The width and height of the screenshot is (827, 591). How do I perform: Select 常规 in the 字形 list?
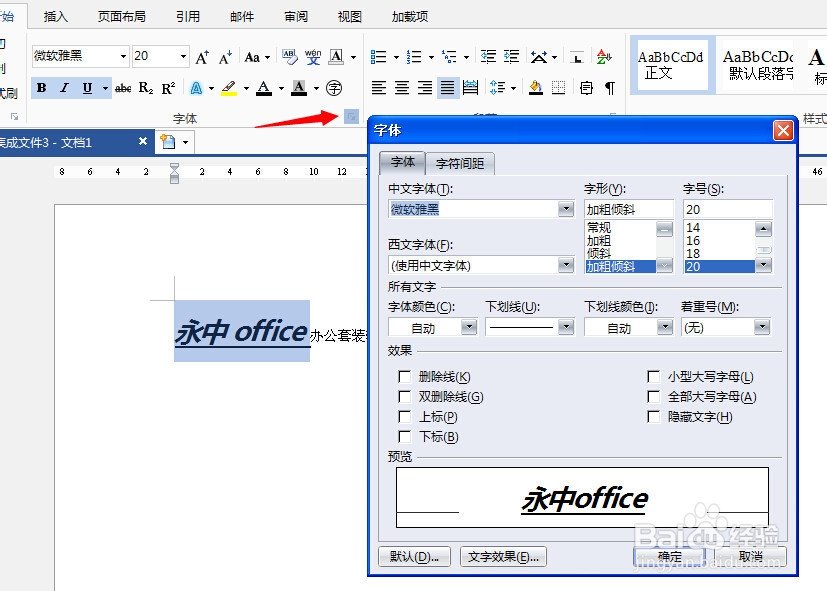620,227
